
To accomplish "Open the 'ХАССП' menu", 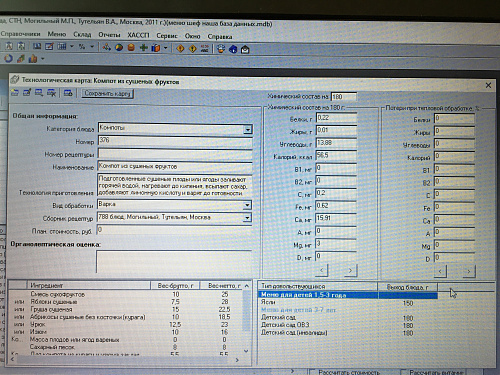I will point(138,35).
